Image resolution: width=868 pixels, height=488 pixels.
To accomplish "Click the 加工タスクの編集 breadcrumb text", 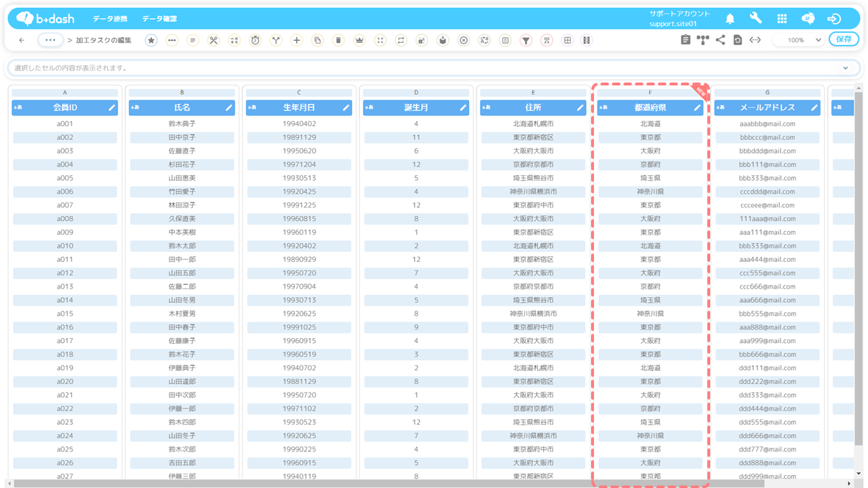I will tap(104, 40).
